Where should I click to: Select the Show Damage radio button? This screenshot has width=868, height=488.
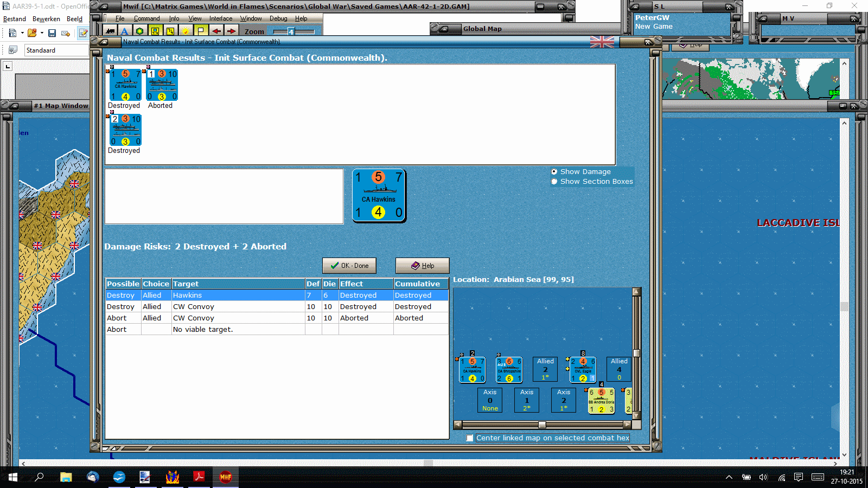554,172
